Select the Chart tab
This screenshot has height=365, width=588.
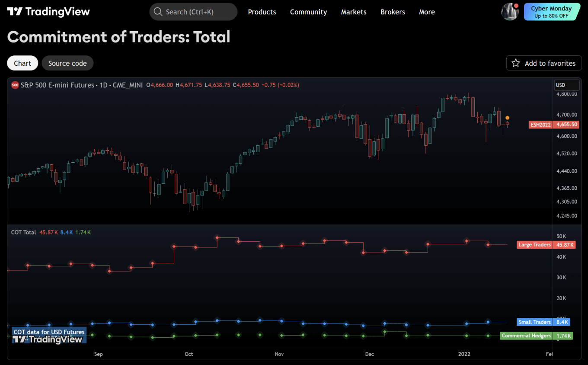tap(22, 63)
